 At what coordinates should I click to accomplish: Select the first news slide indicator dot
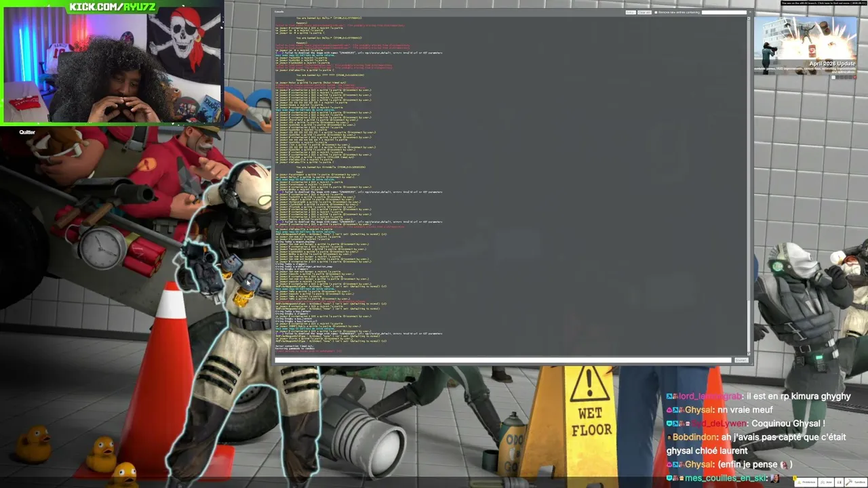(x=834, y=77)
